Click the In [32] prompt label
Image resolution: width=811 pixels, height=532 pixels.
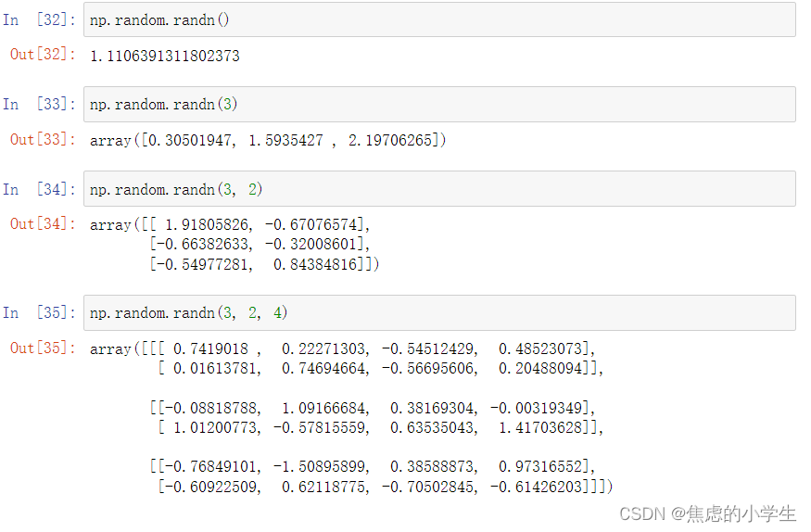tap(39, 19)
